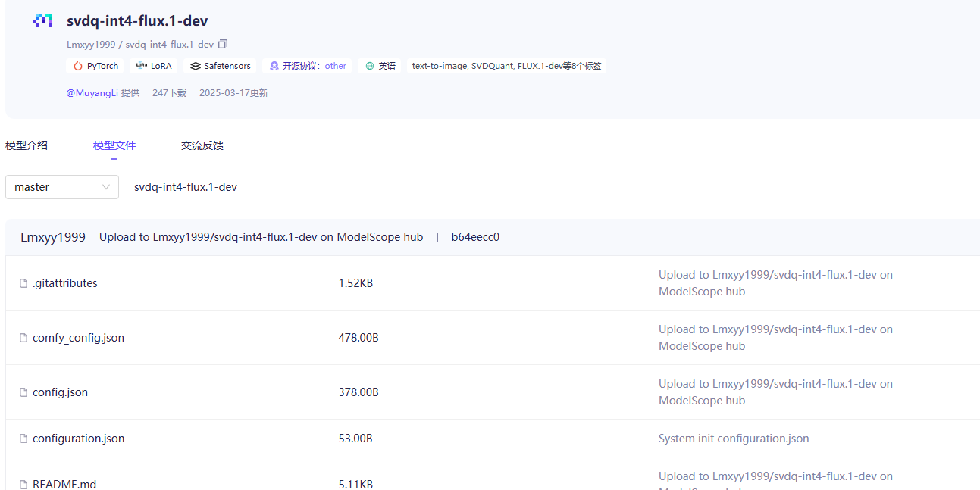This screenshot has width=980, height=490.
Task: Click the latest commit message in header row
Action: [261, 237]
